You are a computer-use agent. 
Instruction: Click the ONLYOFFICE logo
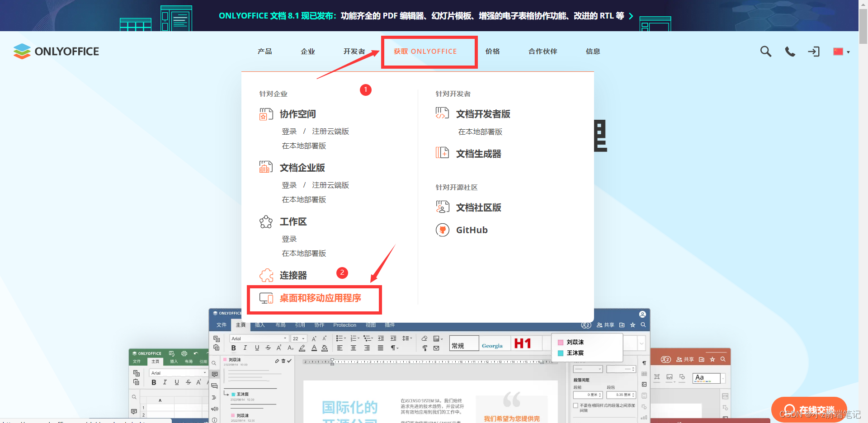[x=56, y=52]
